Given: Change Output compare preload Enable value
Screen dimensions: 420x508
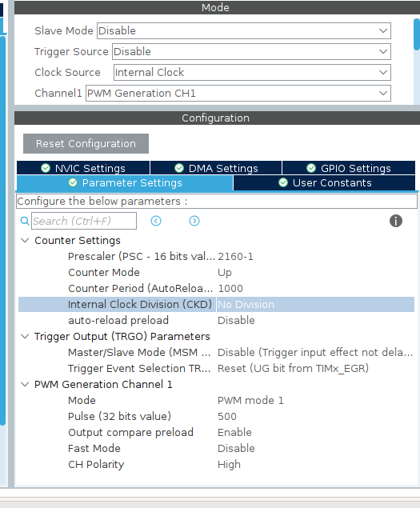Looking at the screenshot, I should pyautogui.click(x=234, y=433).
